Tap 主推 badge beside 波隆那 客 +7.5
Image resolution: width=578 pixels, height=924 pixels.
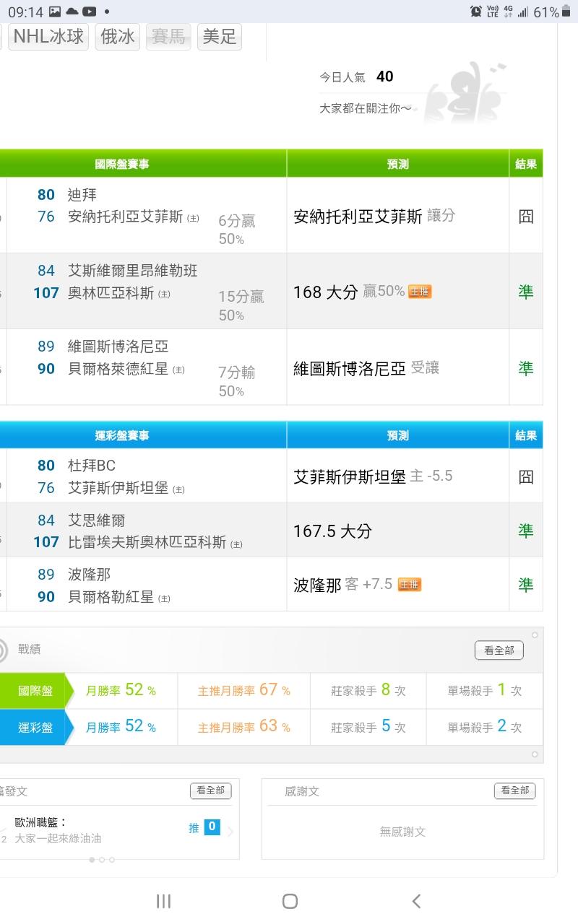tap(410, 585)
